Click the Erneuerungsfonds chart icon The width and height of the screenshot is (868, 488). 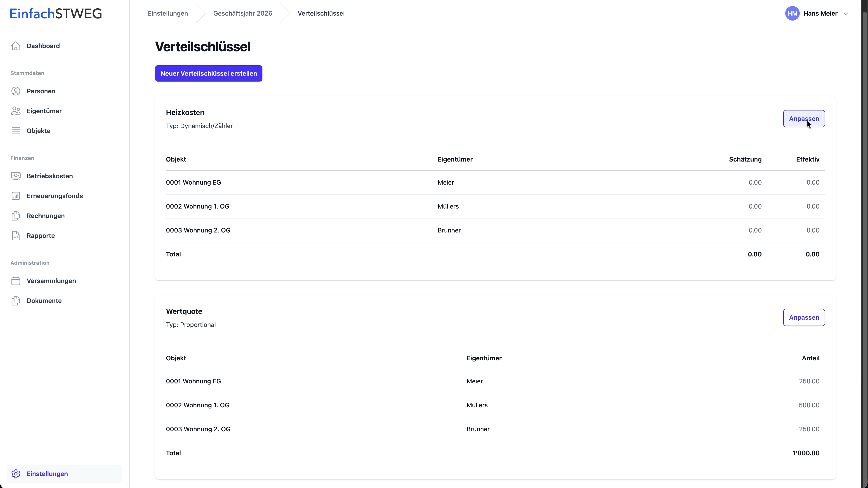(x=16, y=196)
